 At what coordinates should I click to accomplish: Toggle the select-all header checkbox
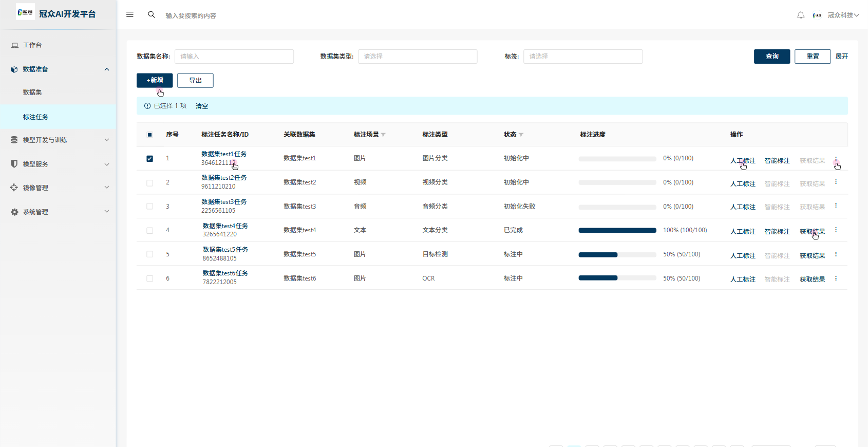click(x=149, y=135)
